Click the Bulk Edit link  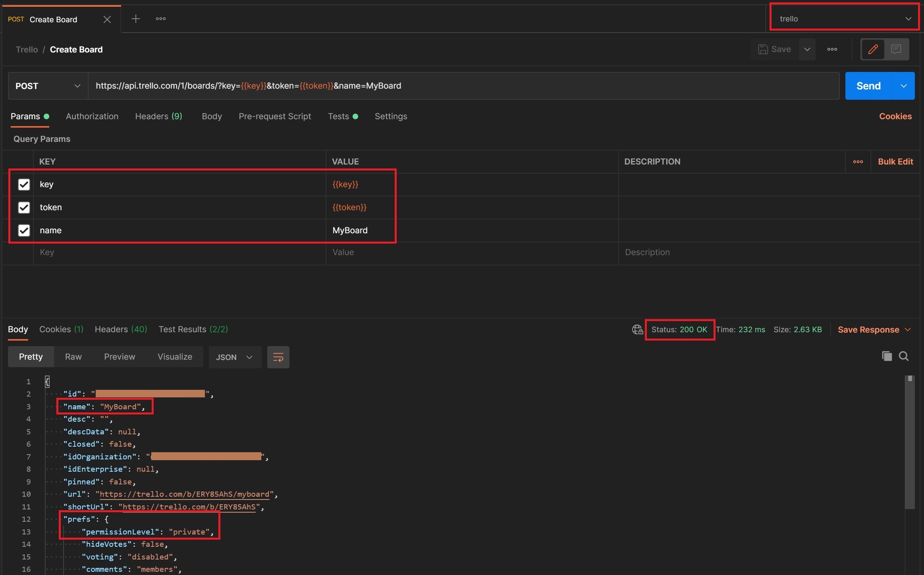click(895, 162)
